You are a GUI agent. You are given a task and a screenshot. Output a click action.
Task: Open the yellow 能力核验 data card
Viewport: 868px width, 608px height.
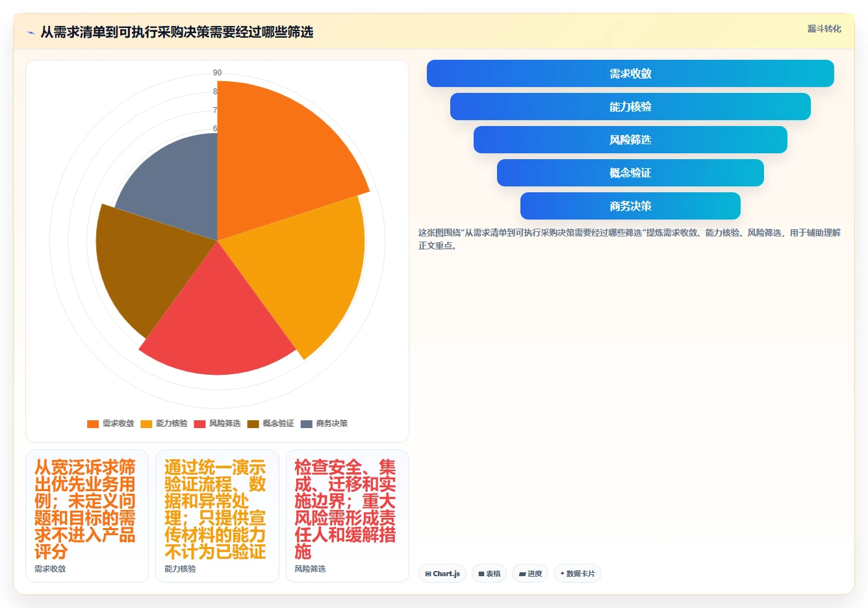click(217, 516)
